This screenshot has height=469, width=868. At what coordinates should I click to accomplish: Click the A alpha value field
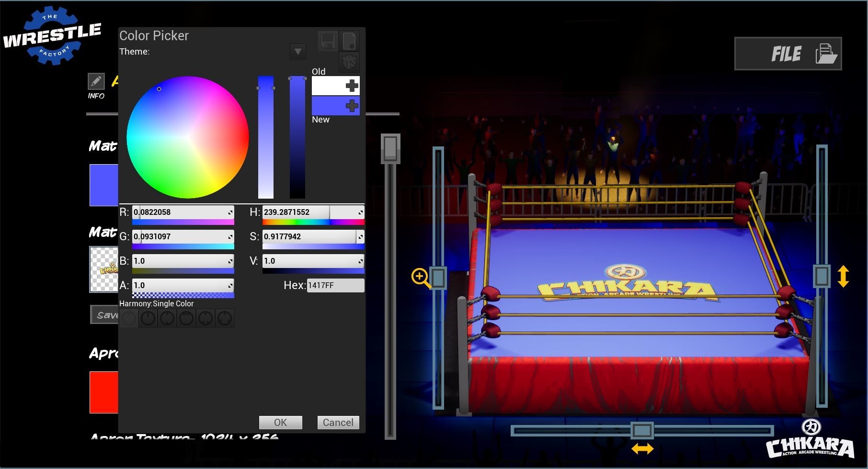[183, 285]
